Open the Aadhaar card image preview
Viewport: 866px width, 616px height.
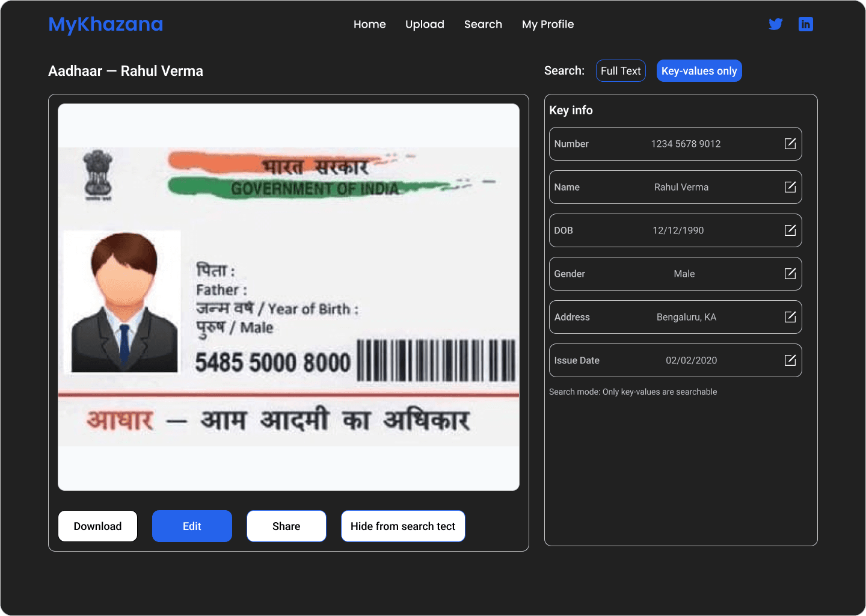tap(289, 297)
